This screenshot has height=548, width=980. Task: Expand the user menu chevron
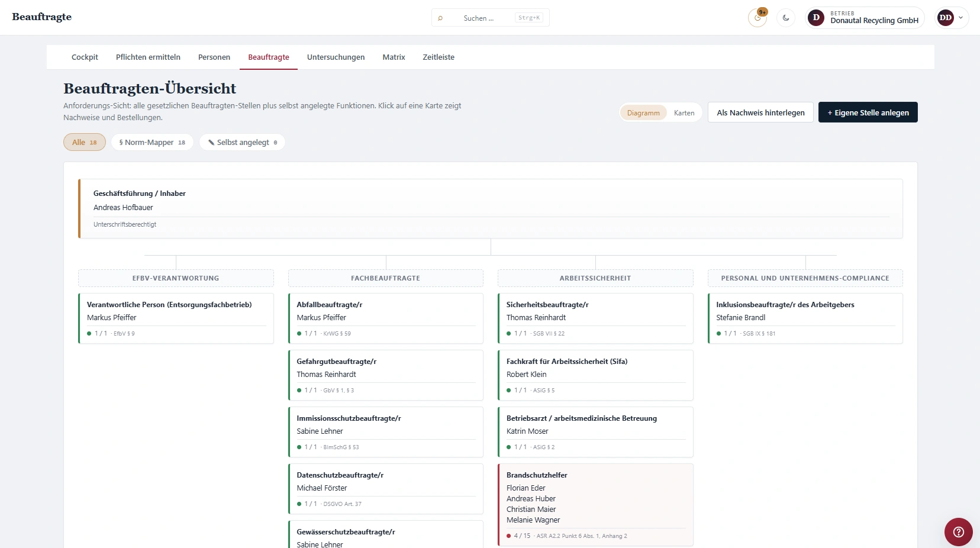(960, 18)
